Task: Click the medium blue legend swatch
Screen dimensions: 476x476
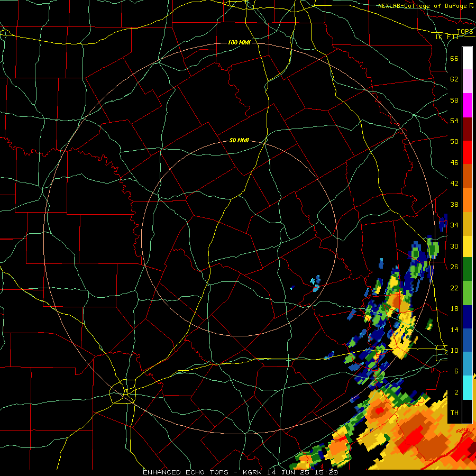Action: coord(467,340)
